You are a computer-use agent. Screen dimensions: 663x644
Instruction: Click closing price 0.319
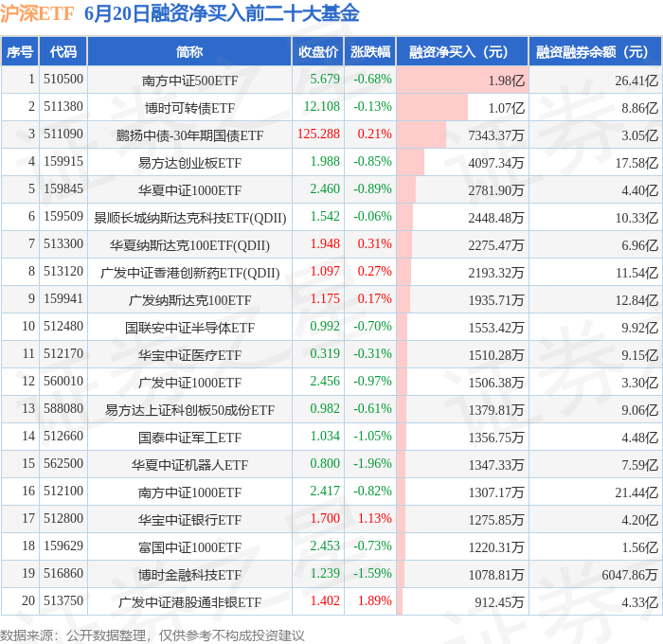[325, 354]
